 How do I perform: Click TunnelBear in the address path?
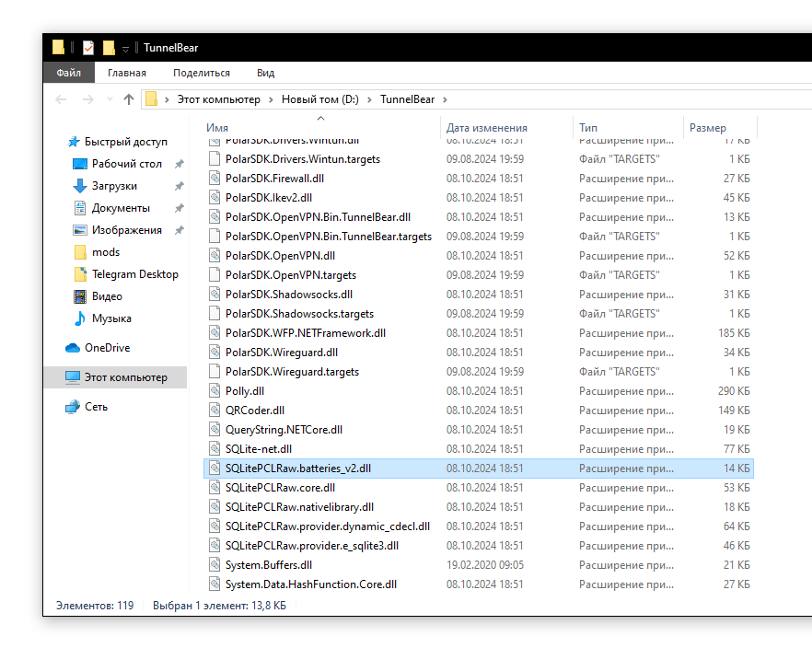(x=408, y=99)
